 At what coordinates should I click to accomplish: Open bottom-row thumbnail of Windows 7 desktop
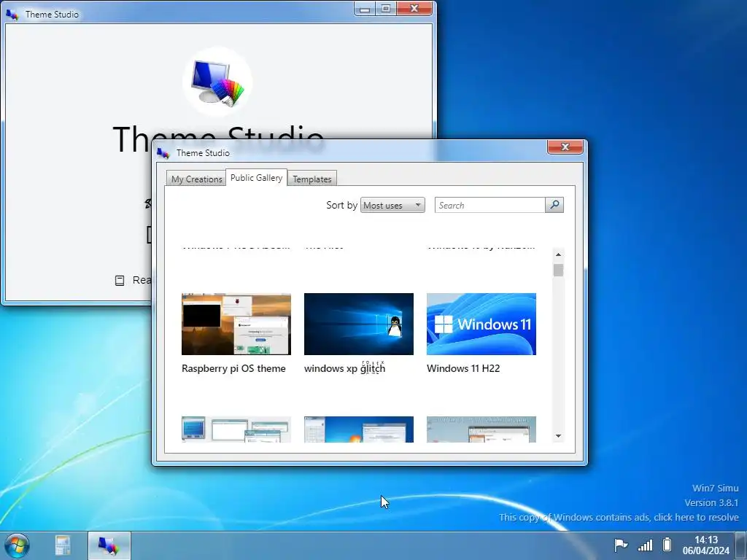(x=359, y=429)
